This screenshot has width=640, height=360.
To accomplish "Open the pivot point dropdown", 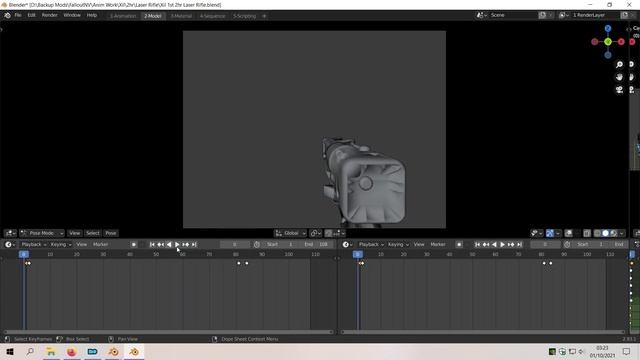I will pos(315,233).
